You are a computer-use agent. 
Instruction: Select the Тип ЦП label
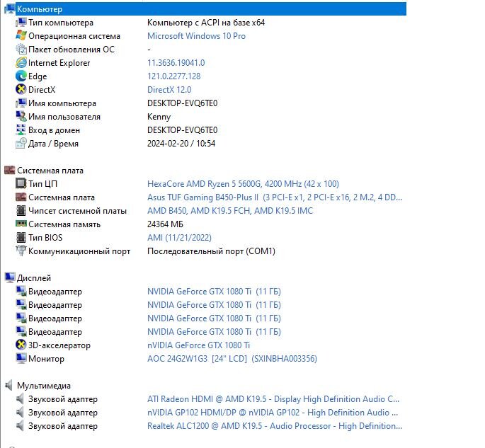coord(42,183)
